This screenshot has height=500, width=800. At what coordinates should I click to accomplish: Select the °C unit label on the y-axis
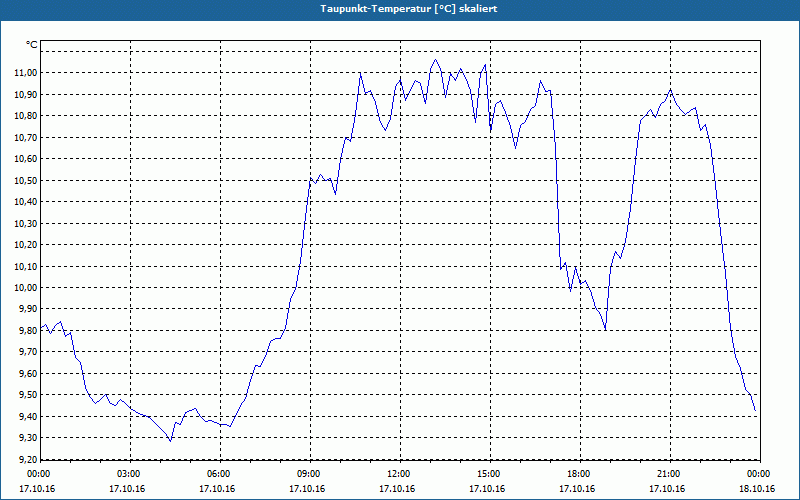coord(32,45)
